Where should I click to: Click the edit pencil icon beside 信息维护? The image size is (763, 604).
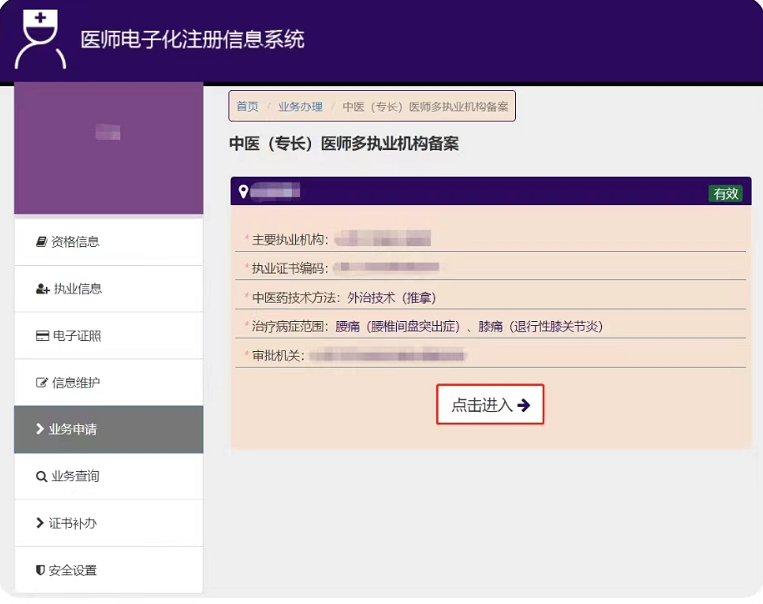coord(42,383)
